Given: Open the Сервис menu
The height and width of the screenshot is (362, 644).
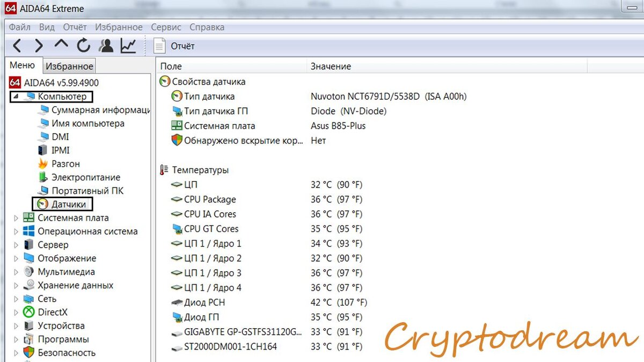Looking at the screenshot, I should (166, 27).
